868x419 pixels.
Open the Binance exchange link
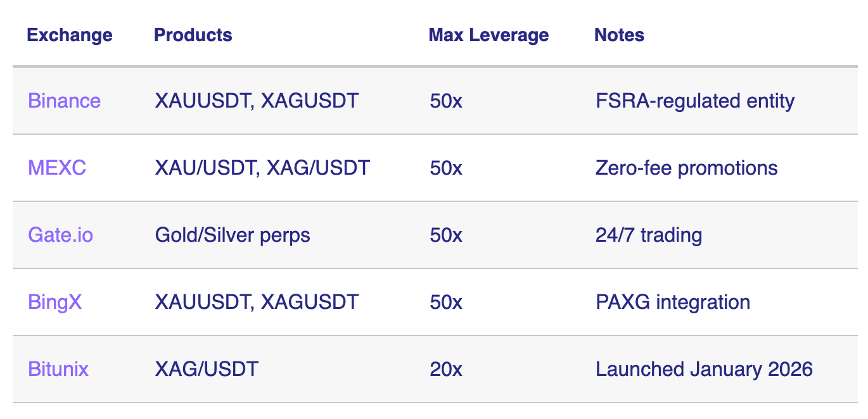(x=64, y=101)
